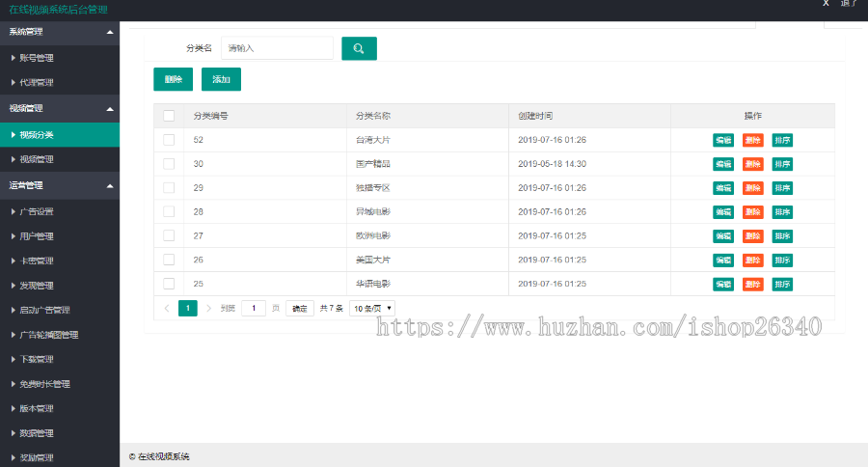Click orange 删除 for row 27
Image resolution: width=868 pixels, height=467 pixels.
pyautogui.click(x=752, y=236)
